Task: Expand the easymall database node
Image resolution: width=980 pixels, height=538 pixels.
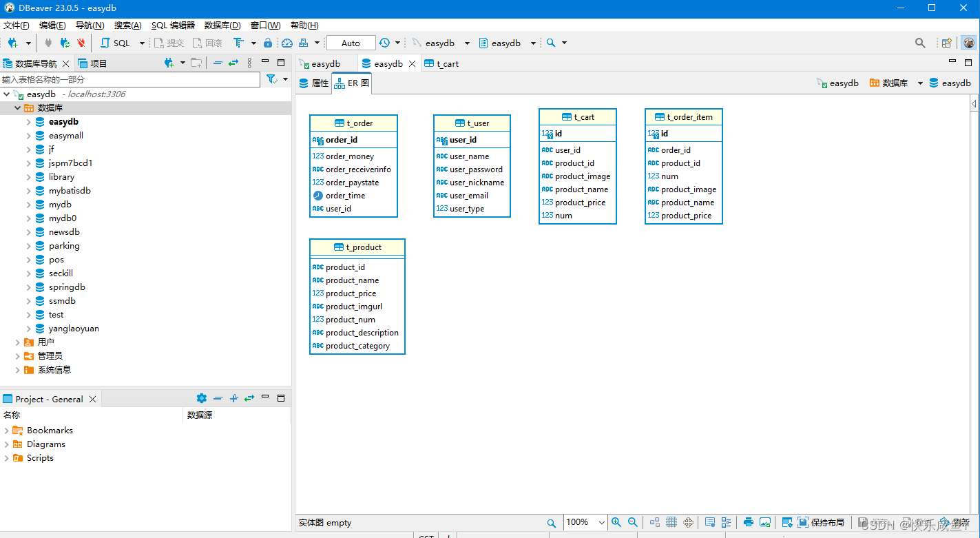Action: coord(29,136)
